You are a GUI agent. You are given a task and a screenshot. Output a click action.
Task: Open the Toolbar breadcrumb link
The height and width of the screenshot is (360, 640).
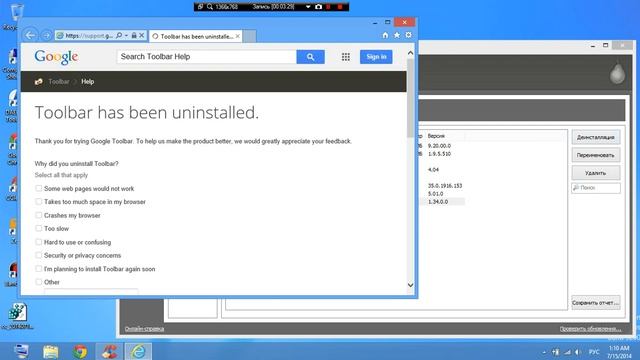tap(59, 82)
